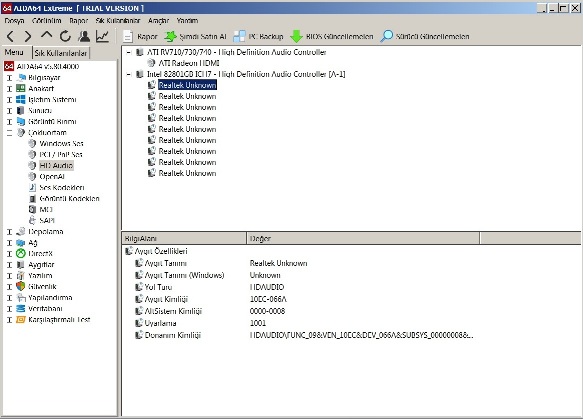Select the Güvenlik shield icon
Screen dimensions: 583x419
click(21, 286)
